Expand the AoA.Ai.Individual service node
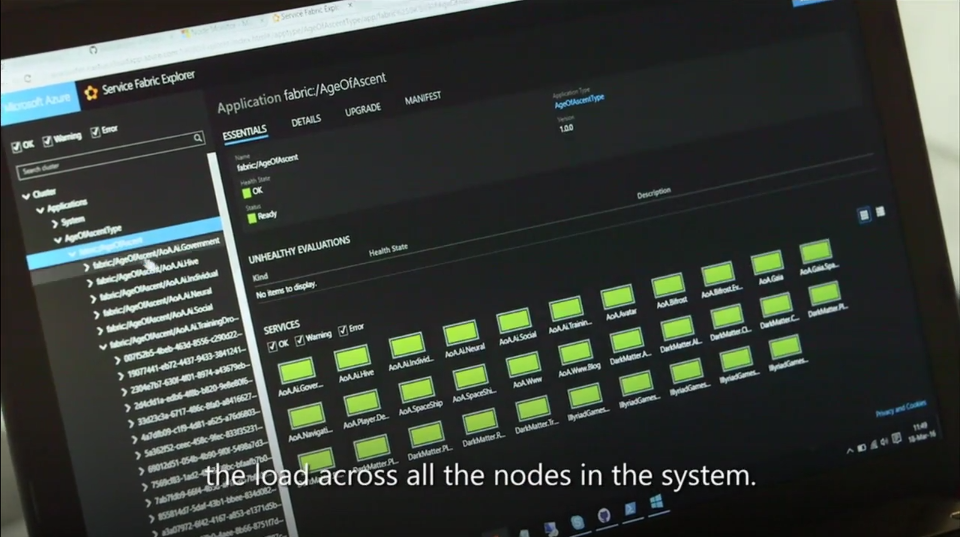Screen dimensions: 961x537 pyautogui.click(x=93, y=299)
